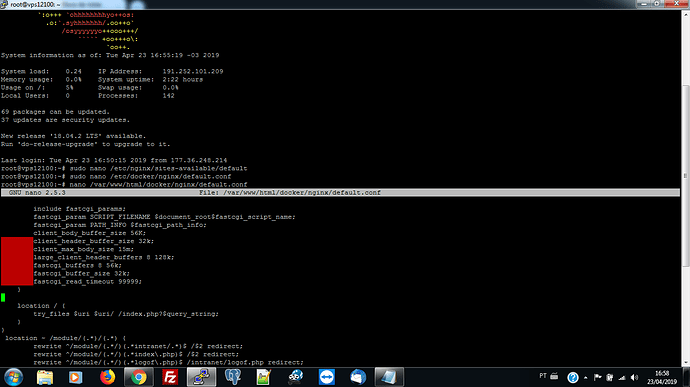Open Thunderbird from the taskbar

(358, 377)
